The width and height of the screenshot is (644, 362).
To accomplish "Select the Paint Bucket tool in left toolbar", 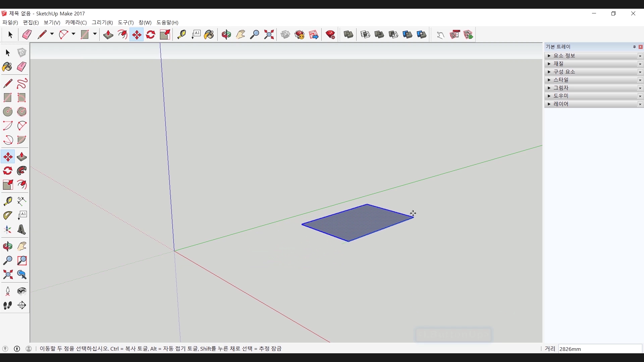I will (7, 67).
